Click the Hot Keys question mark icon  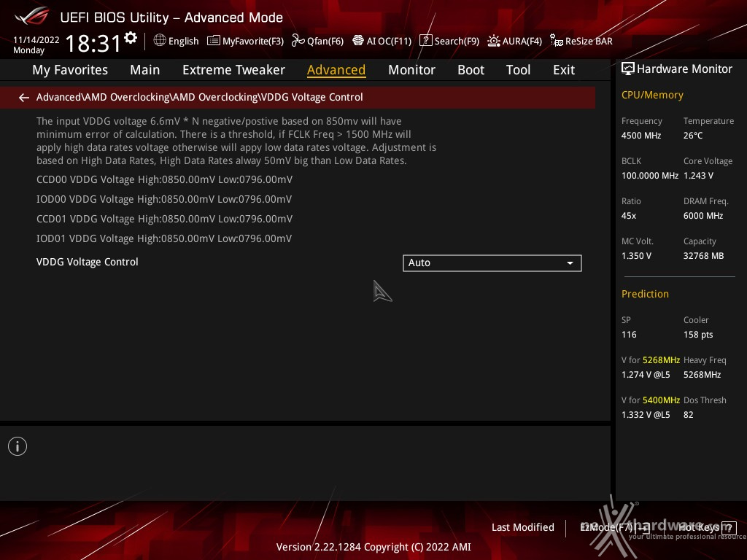[729, 528]
